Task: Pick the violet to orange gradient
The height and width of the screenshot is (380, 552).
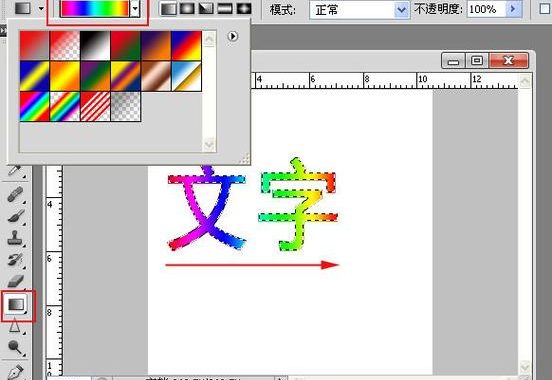Action: click(x=156, y=46)
